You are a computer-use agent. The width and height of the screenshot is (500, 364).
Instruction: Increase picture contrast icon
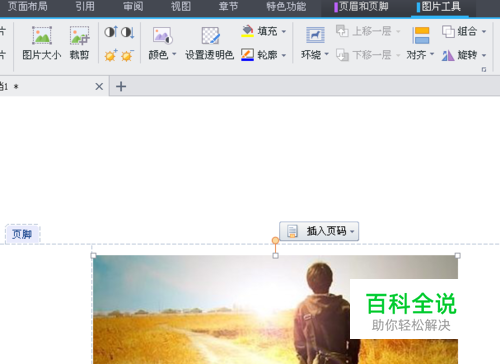point(111,32)
